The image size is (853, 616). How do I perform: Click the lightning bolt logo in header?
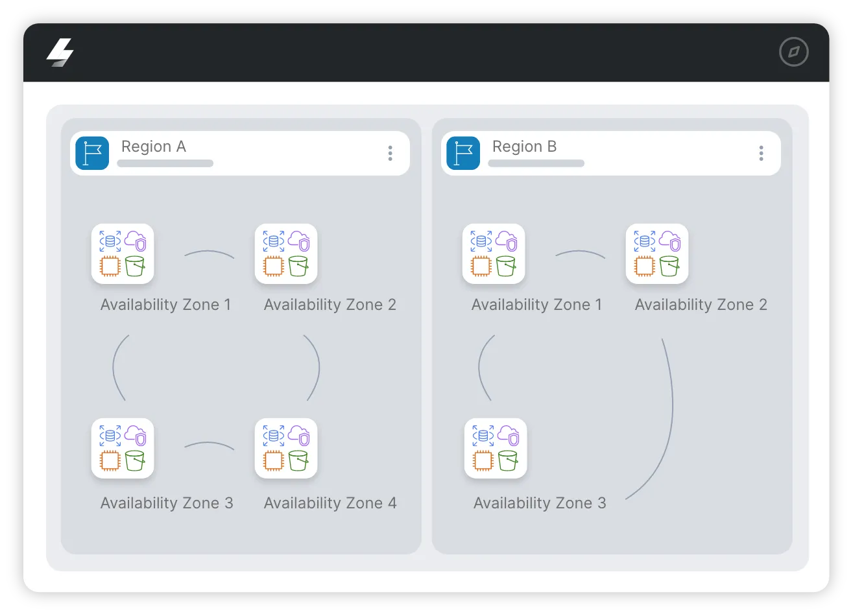point(60,52)
